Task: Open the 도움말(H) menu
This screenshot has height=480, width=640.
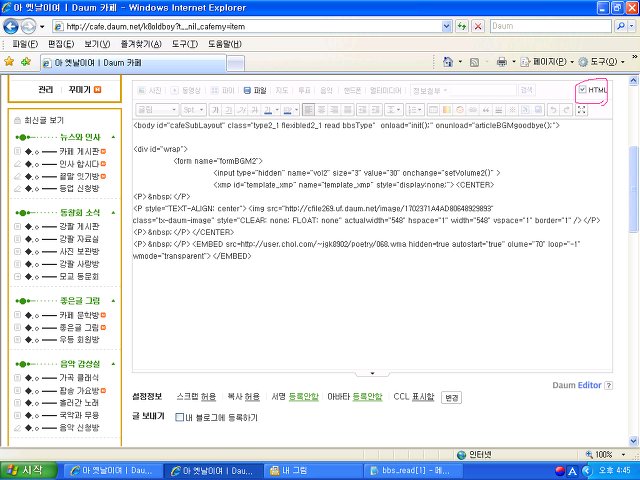Action: (x=224, y=44)
